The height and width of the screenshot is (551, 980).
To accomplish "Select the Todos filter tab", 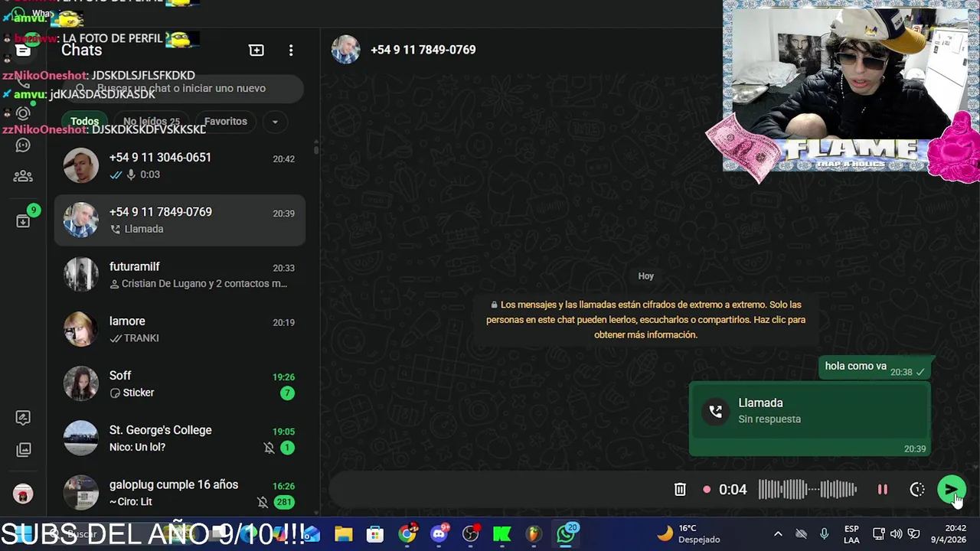I will point(84,122).
